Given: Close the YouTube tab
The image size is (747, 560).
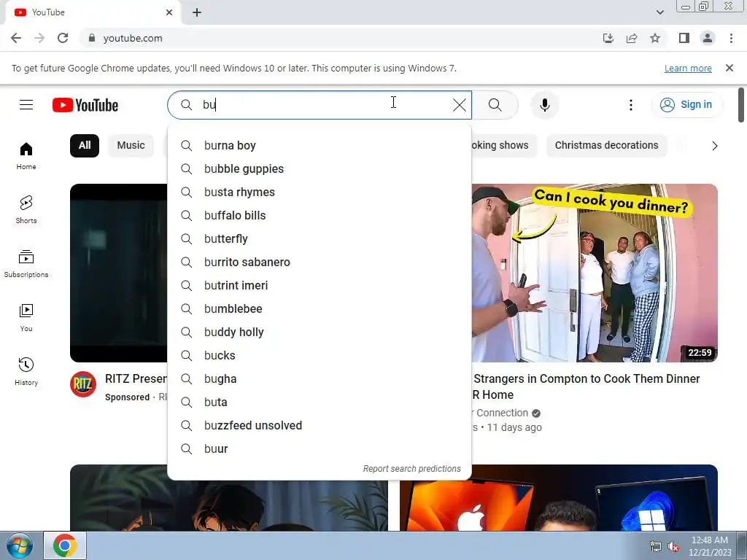Looking at the screenshot, I should coord(169,12).
